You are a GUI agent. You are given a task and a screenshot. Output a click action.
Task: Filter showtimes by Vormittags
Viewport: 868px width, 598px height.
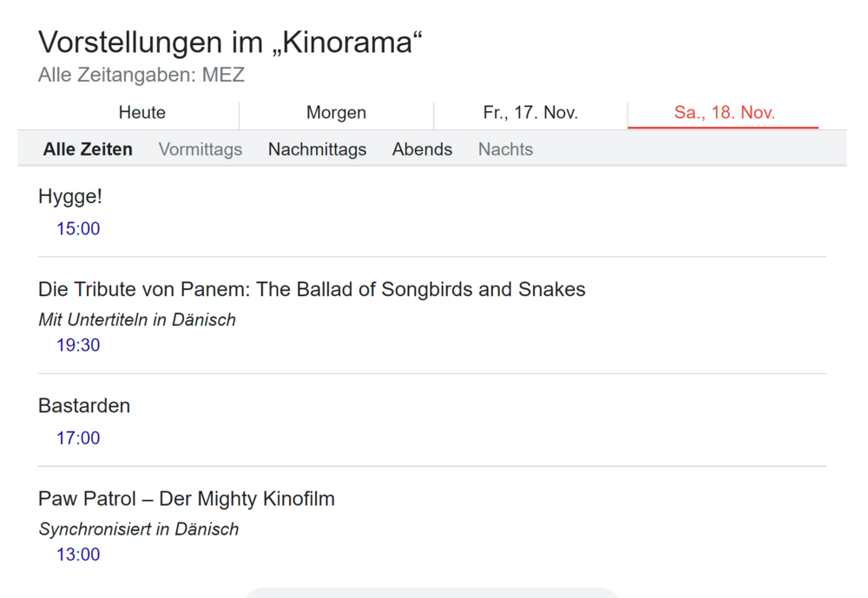201,149
